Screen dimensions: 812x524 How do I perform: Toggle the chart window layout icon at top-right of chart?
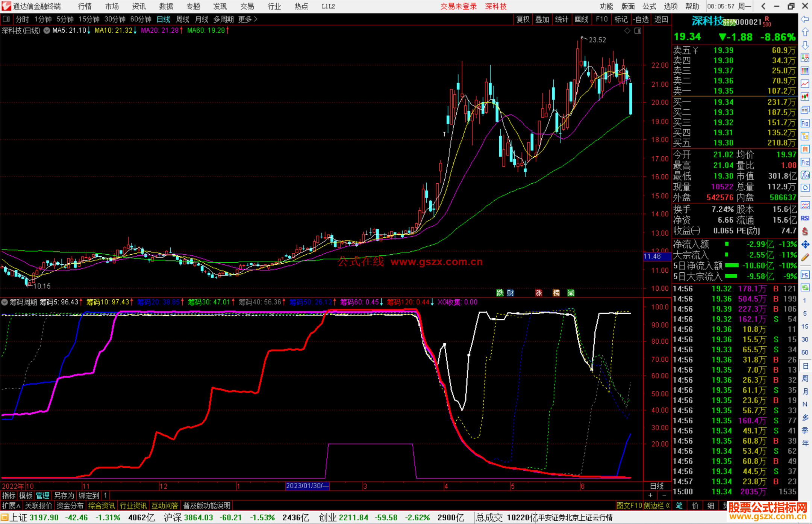pyautogui.click(x=638, y=31)
